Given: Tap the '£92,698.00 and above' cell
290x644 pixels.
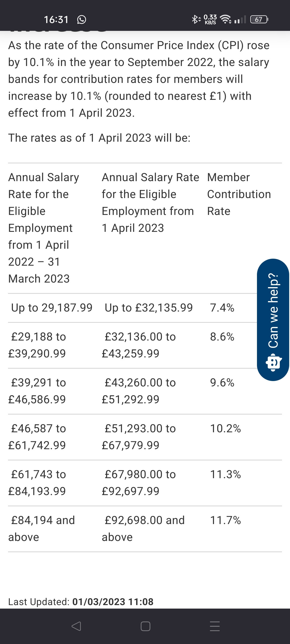Looking at the screenshot, I should (x=143, y=529).
